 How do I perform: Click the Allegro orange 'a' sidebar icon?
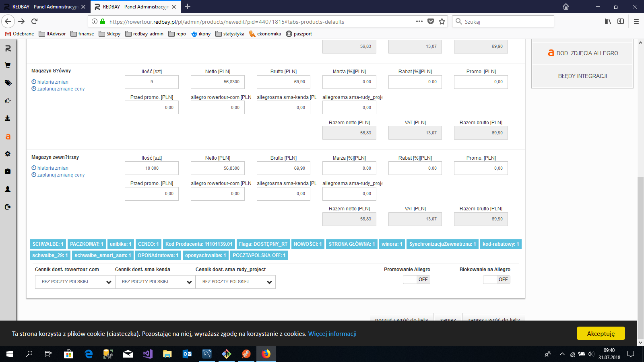point(8,137)
